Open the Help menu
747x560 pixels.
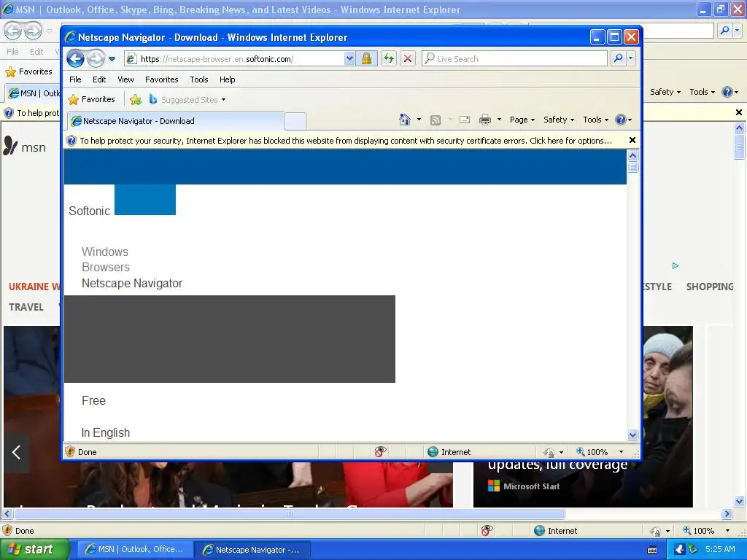(x=228, y=79)
